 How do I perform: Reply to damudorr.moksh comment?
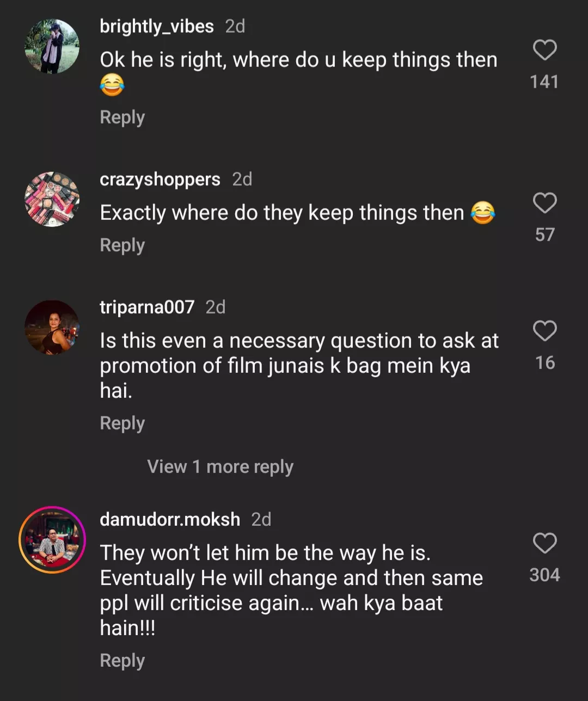pos(122,661)
